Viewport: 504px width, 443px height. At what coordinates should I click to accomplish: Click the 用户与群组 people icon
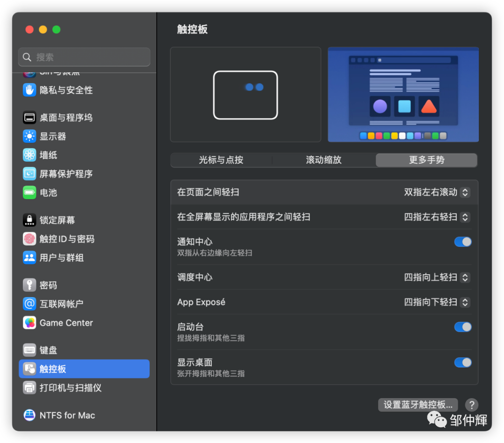[29, 258]
